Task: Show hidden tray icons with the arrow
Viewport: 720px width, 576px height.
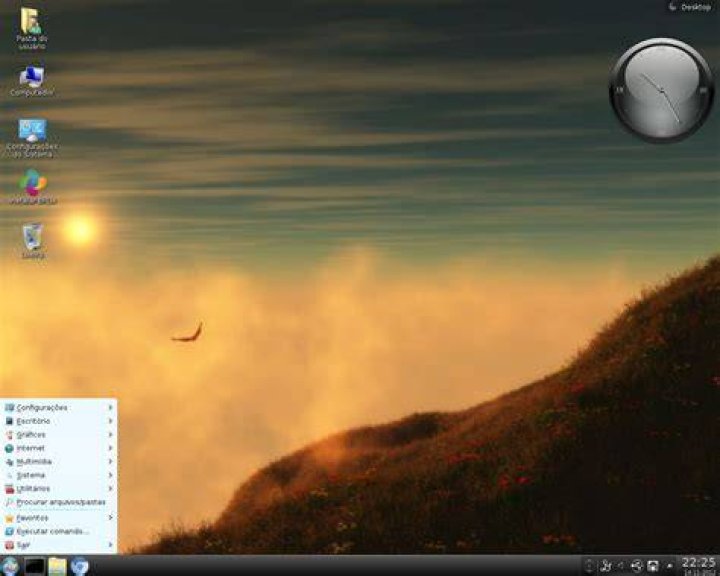Action: click(669, 566)
